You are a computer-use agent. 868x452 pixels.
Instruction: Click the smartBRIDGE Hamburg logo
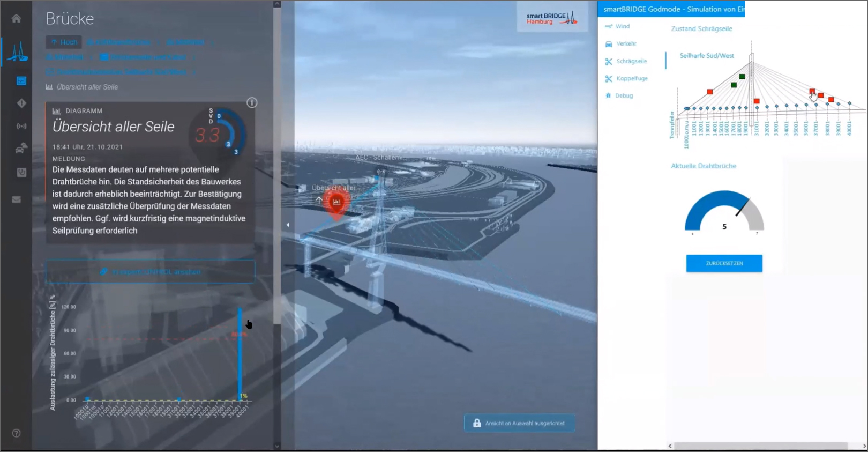click(x=551, y=18)
